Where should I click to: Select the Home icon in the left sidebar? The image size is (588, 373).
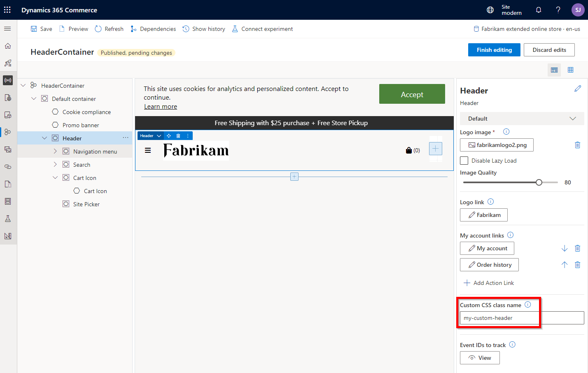[x=7, y=46]
